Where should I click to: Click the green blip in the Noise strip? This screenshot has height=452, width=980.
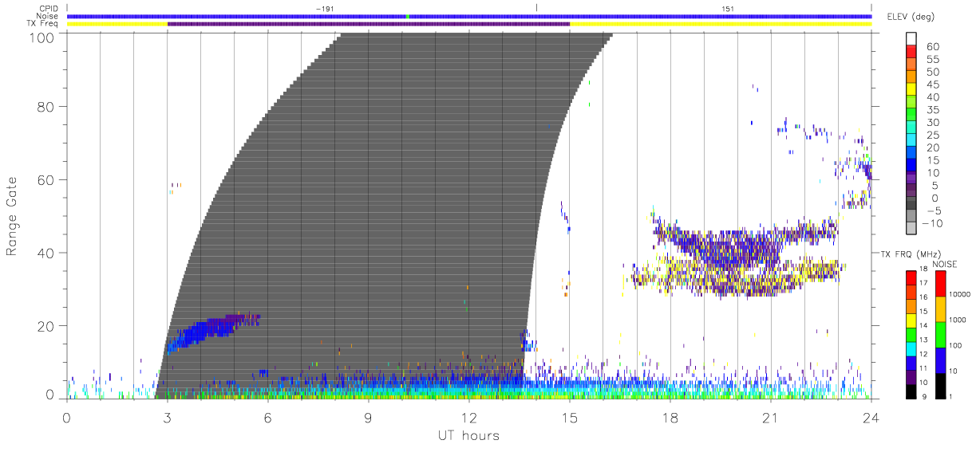click(x=408, y=16)
